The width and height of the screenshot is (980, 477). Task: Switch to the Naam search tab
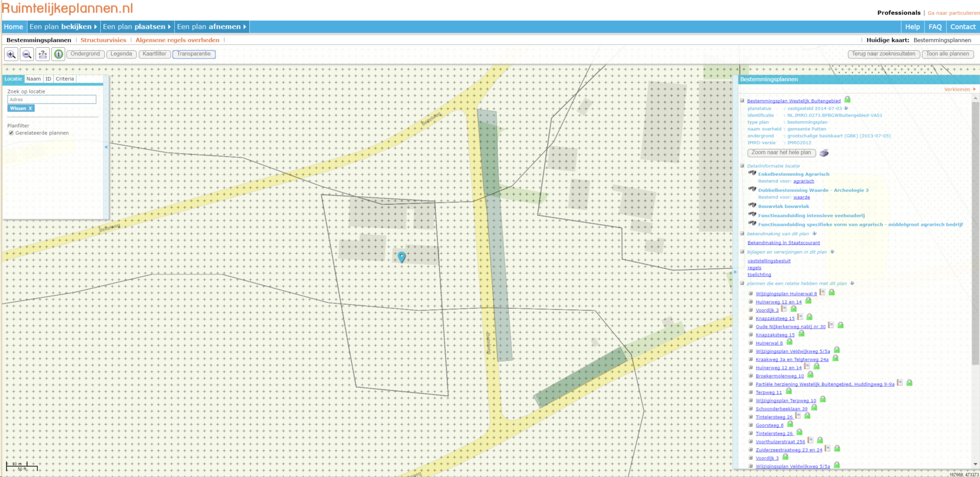click(33, 79)
